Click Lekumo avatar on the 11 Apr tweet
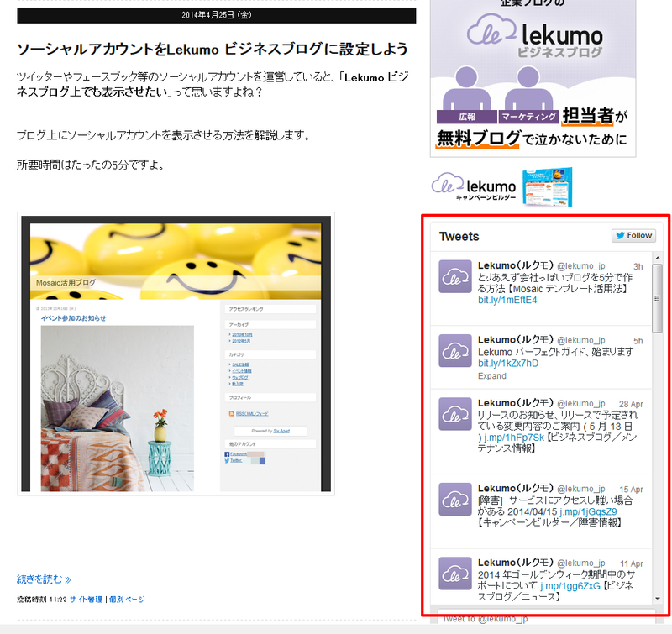This screenshot has width=672, height=634. [x=455, y=574]
